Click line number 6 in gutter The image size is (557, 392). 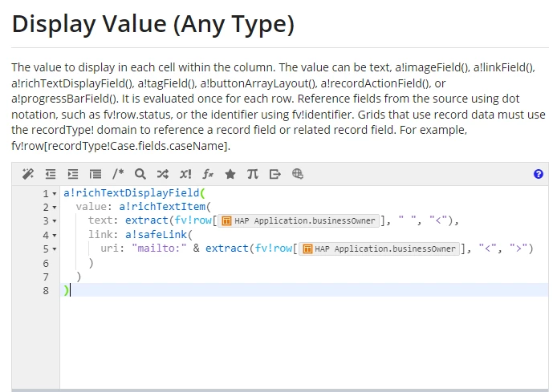click(x=46, y=263)
